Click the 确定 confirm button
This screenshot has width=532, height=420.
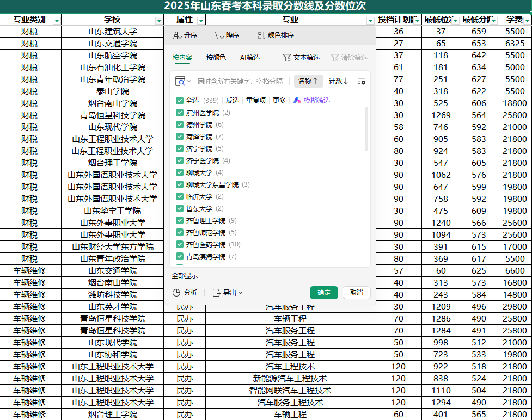324,293
